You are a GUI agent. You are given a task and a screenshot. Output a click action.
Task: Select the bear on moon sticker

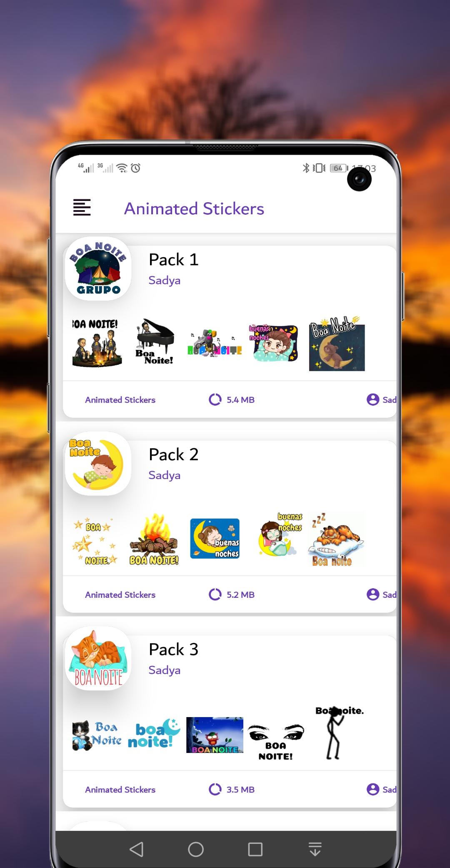pyautogui.click(x=337, y=344)
